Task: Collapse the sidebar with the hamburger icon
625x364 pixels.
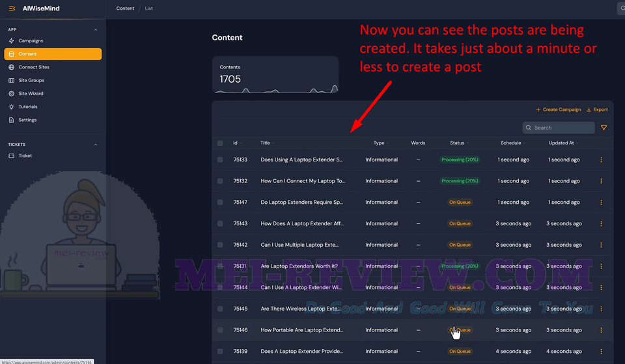Action: (x=12, y=8)
